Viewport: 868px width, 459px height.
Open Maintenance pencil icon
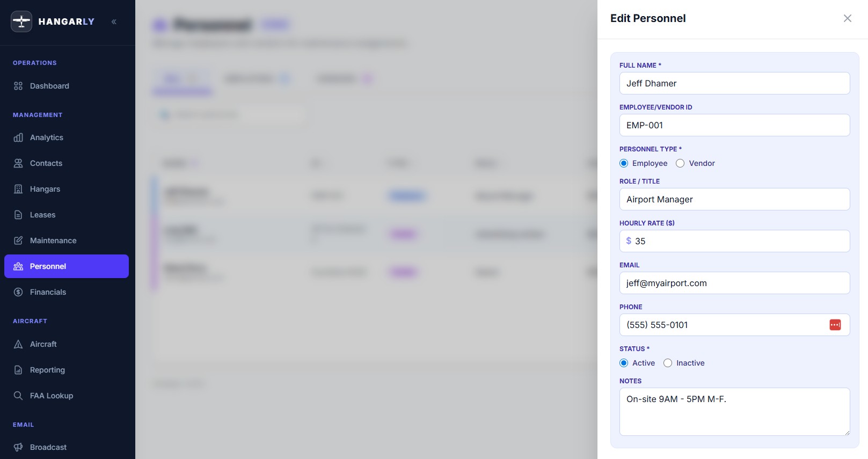(x=18, y=241)
